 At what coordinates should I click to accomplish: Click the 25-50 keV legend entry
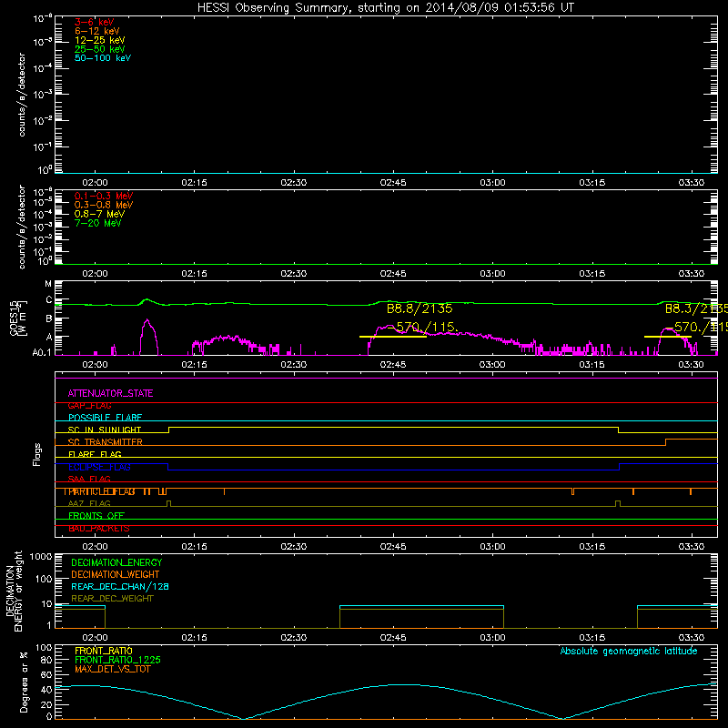[99, 49]
